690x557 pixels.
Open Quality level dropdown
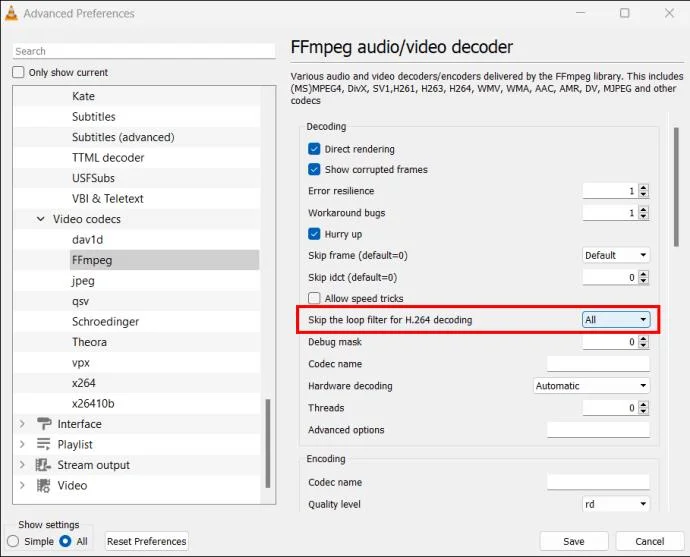pos(616,504)
